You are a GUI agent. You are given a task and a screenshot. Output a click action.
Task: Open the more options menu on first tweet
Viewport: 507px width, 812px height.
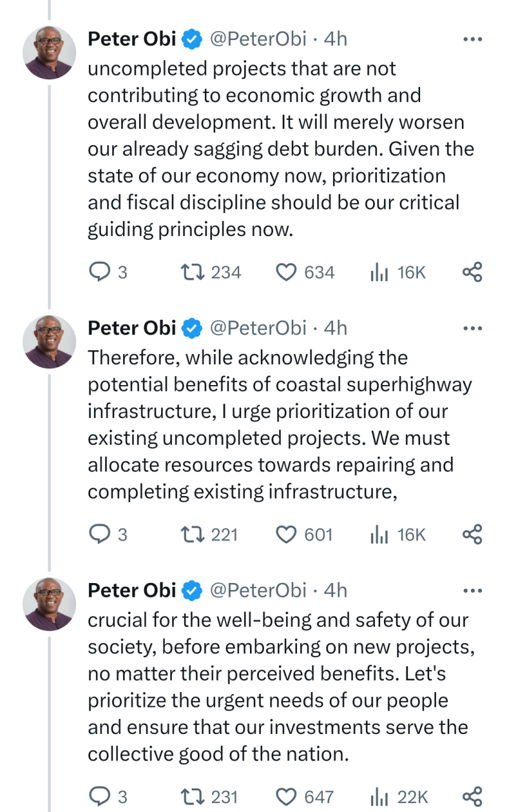pyautogui.click(x=472, y=38)
